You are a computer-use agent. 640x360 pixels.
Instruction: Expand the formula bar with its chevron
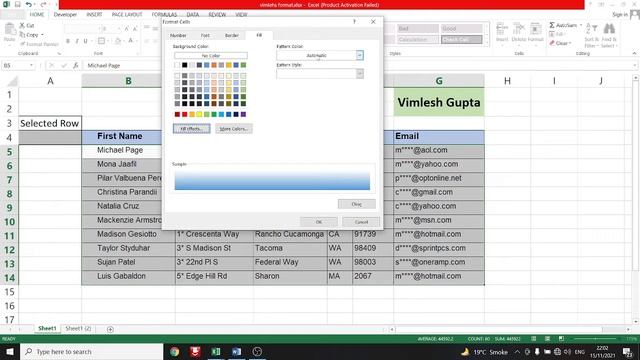[635, 65]
